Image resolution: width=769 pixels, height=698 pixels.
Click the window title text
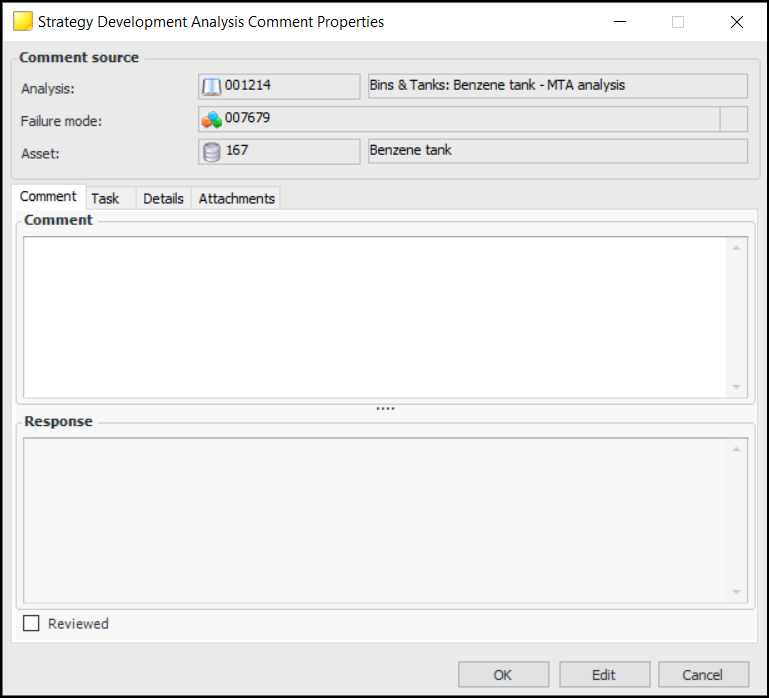click(211, 22)
